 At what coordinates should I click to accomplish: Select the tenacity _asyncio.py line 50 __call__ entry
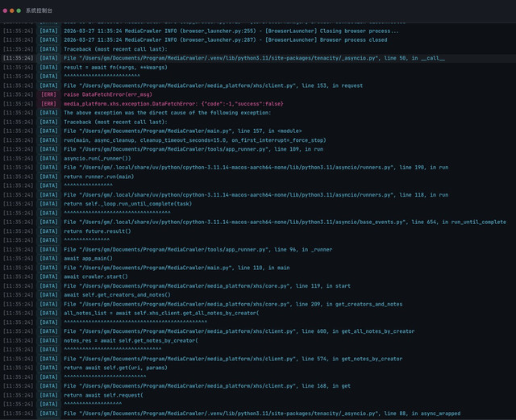pos(254,58)
